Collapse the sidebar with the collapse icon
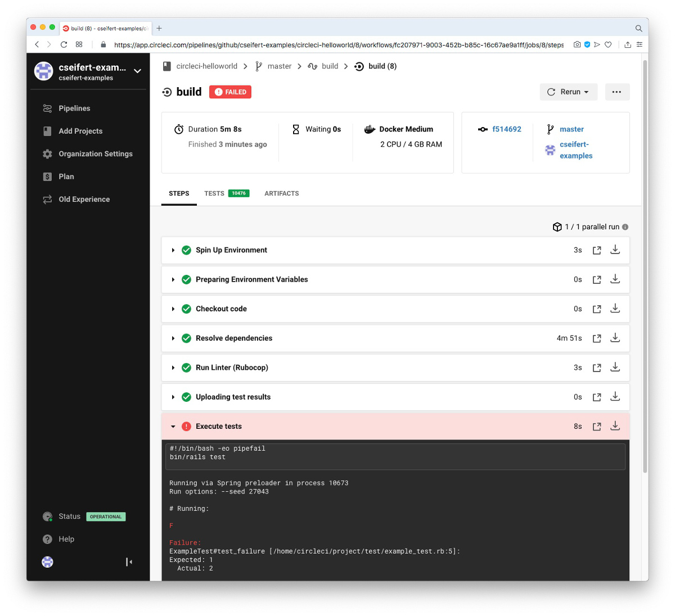The height and width of the screenshot is (616, 675). (x=129, y=562)
